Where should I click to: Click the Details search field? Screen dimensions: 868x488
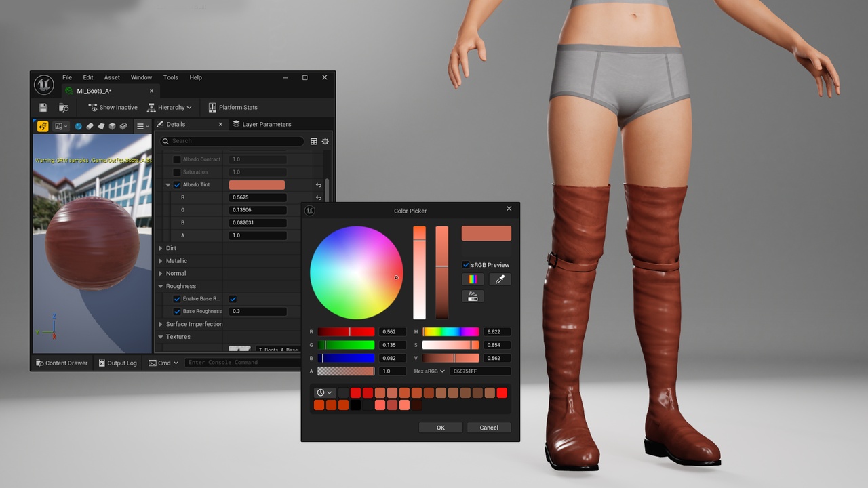pos(233,141)
